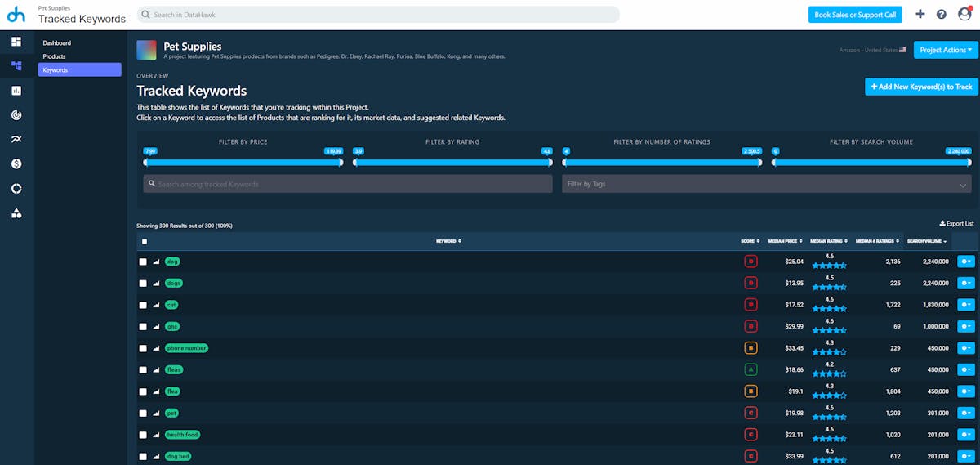Toggle the select-all checkbox in table header
The width and height of the screenshot is (980, 465).
145,241
